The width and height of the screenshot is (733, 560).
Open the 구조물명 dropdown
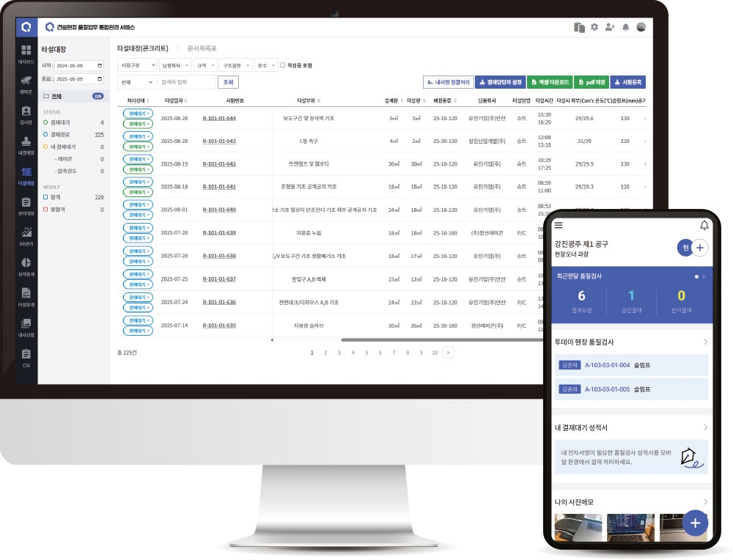pos(235,65)
